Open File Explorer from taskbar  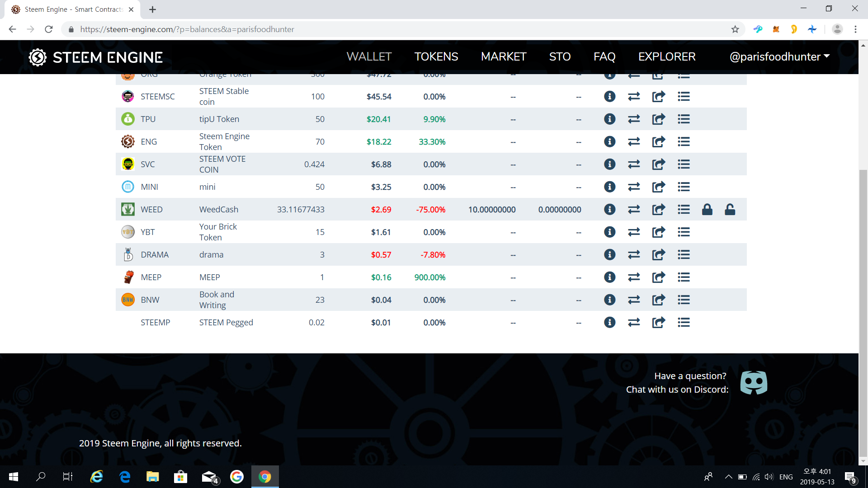152,477
